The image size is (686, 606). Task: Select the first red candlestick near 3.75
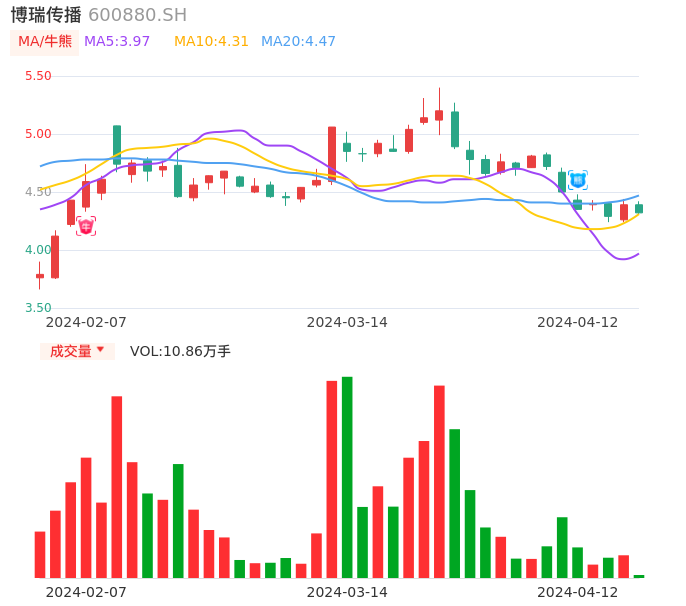[40, 276]
